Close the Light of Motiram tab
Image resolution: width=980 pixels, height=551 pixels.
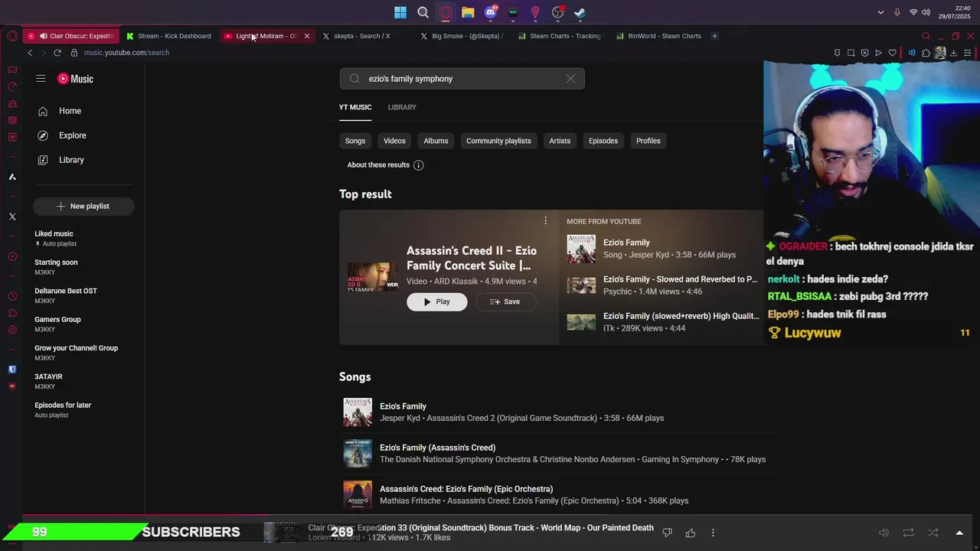click(307, 36)
